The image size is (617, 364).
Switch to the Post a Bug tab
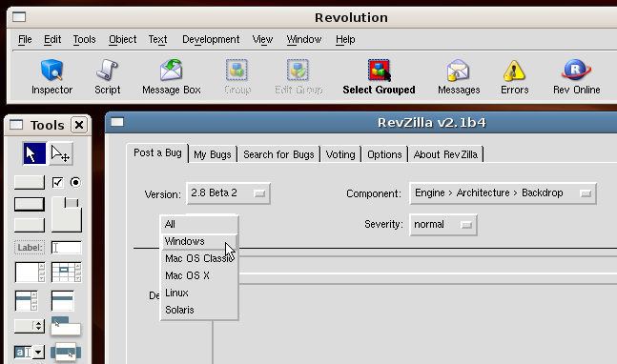tap(157, 152)
